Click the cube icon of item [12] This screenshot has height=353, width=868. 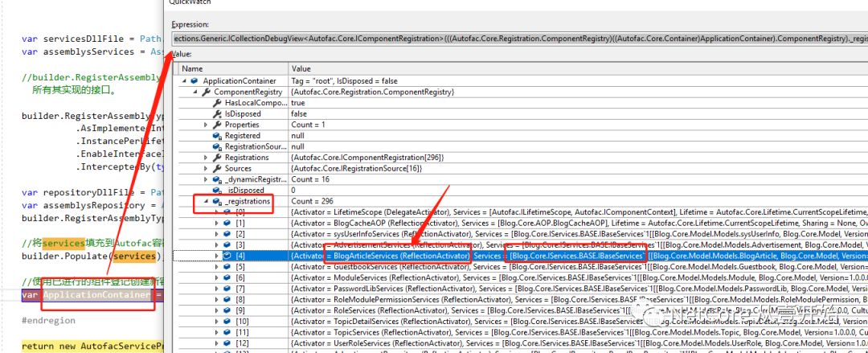point(227,343)
